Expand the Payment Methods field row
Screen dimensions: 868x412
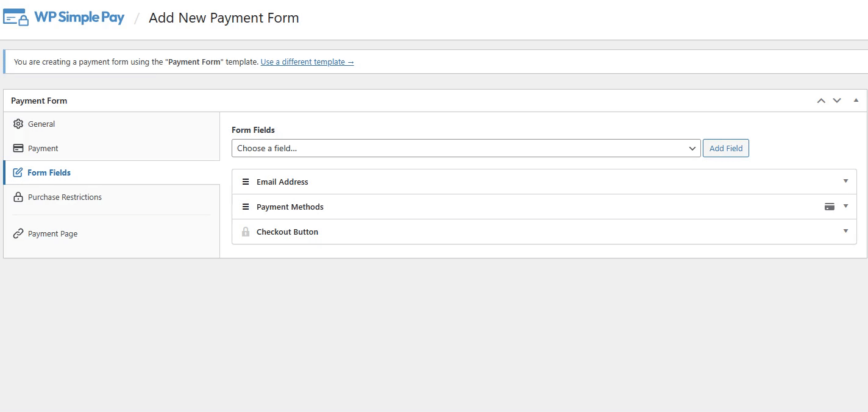(845, 206)
